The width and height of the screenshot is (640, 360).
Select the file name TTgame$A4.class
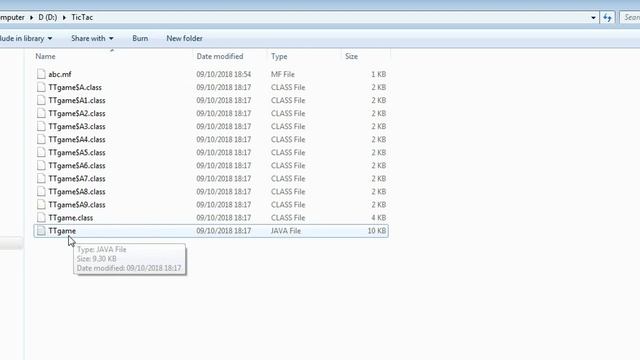(x=77, y=140)
